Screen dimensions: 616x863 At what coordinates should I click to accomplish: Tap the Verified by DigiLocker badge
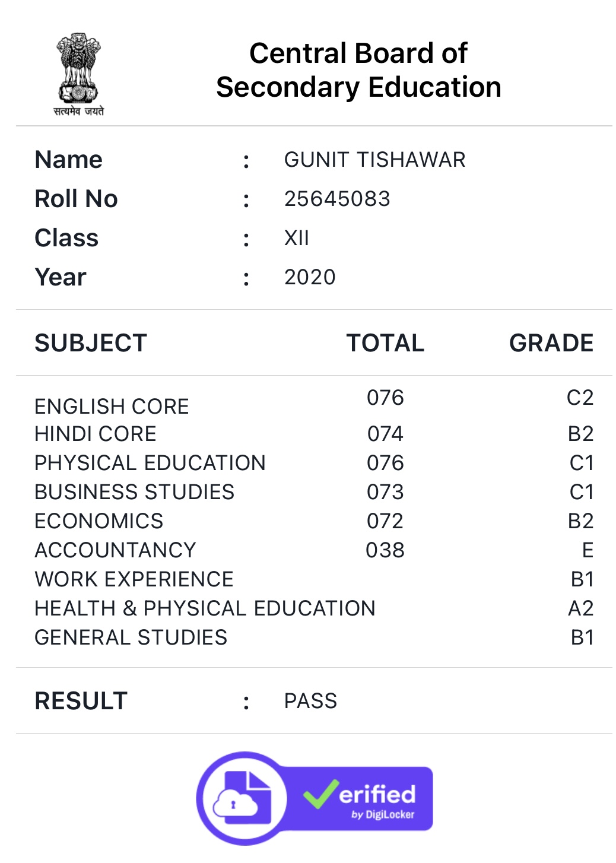tap(315, 798)
